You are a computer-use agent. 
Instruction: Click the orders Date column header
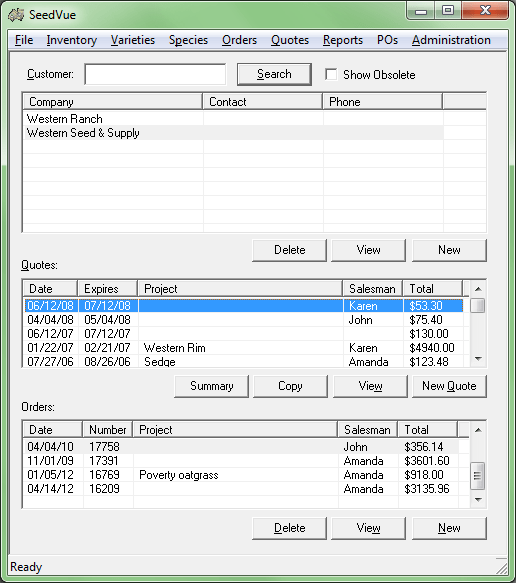(x=52, y=429)
